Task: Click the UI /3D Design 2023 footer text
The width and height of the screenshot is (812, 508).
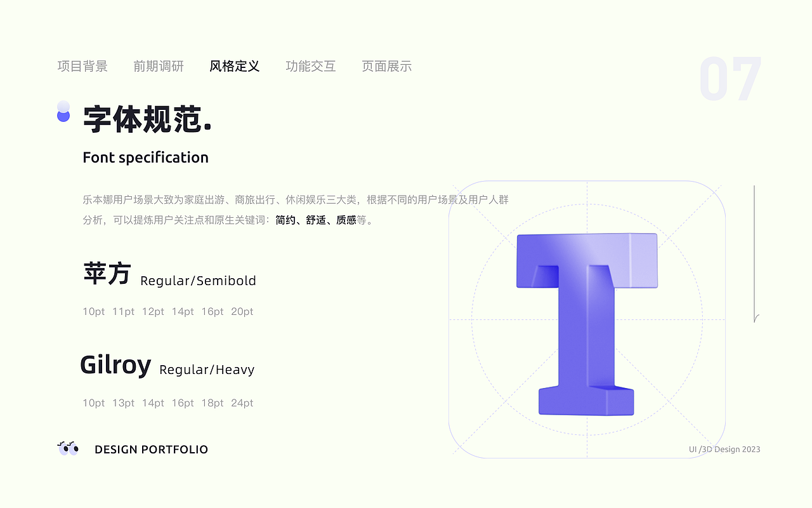Action: (724, 450)
